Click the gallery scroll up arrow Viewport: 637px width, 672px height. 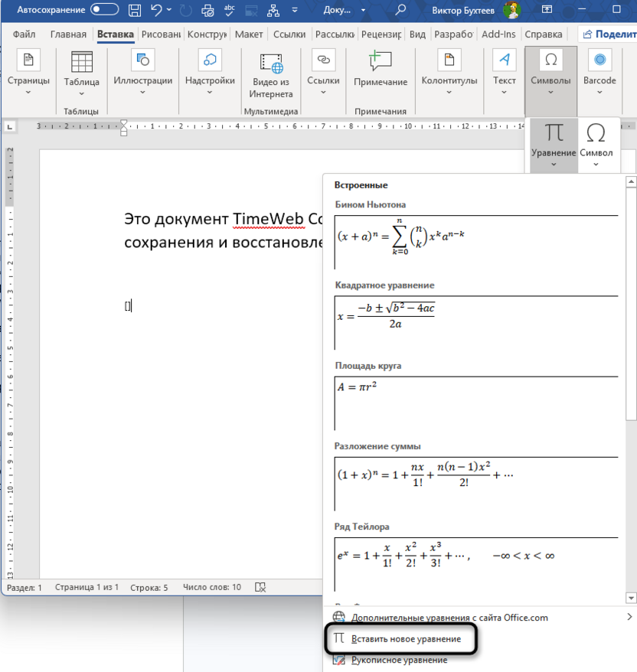coord(631,181)
